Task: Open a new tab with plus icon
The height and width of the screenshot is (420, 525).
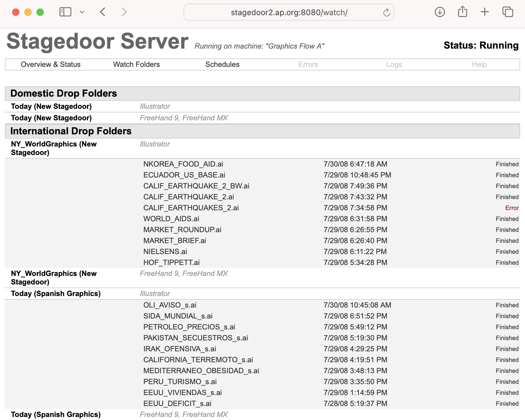Action: pyautogui.click(x=485, y=12)
